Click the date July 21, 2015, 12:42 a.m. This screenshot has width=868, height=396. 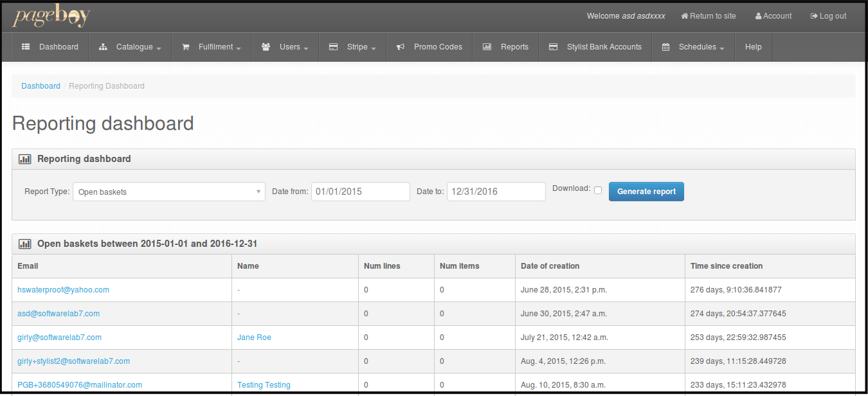click(565, 337)
